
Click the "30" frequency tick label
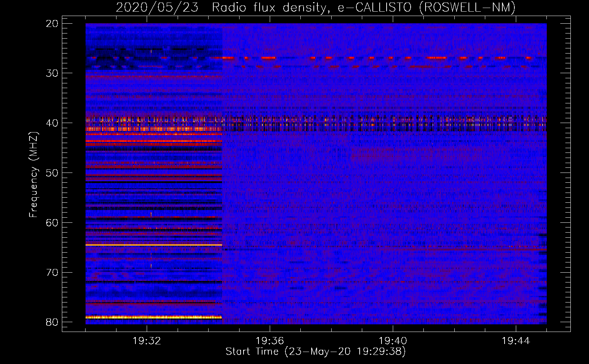pyautogui.click(x=52, y=73)
